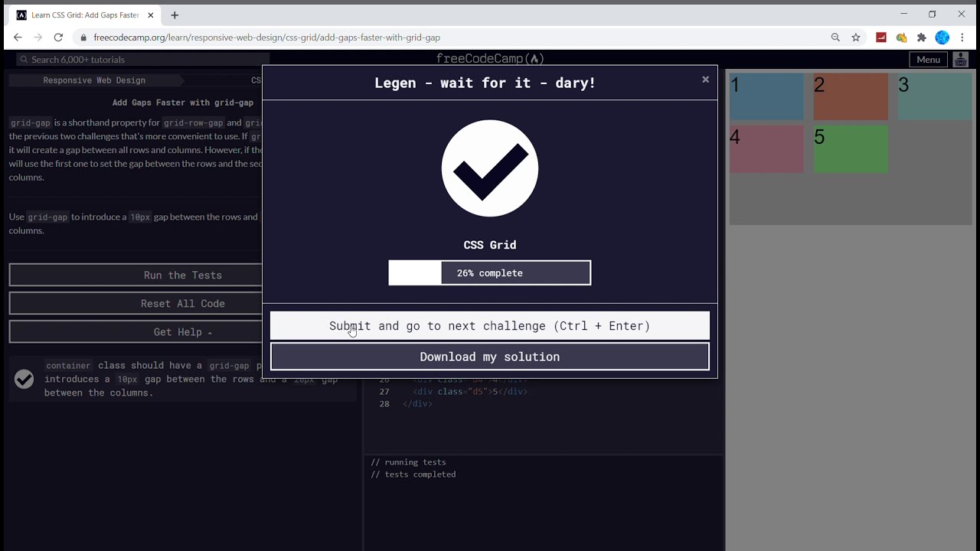This screenshot has height=551, width=980.
Task: Open a new browser tab
Action: 175,15
